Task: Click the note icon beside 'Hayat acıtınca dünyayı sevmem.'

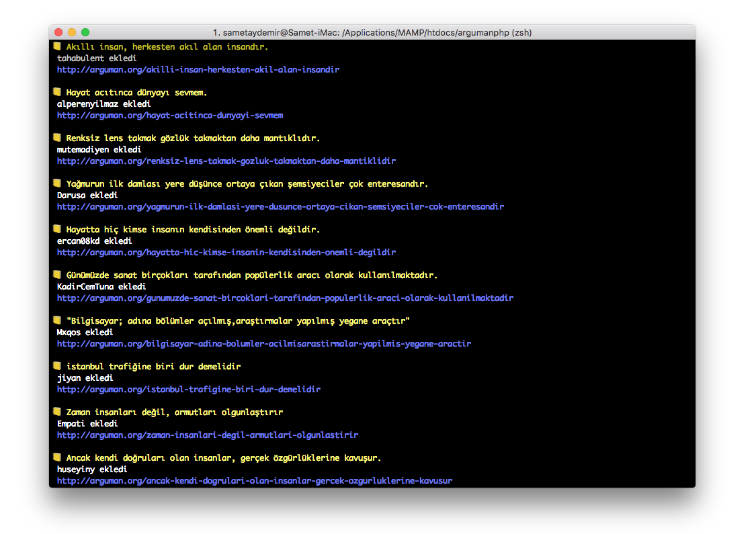Action: (x=57, y=92)
